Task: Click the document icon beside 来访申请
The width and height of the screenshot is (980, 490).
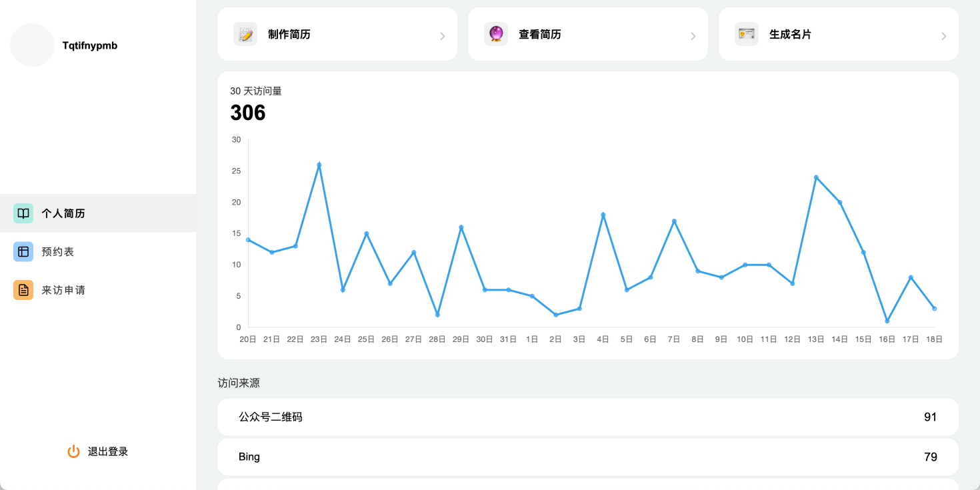Action: [23, 290]
